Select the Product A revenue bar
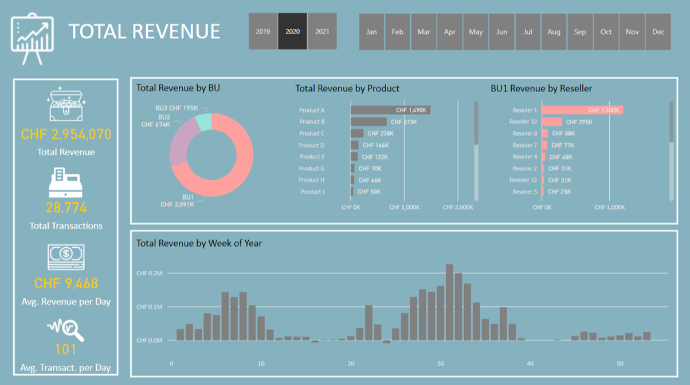Screen dimensions: 690x385 tap(390, 110)
